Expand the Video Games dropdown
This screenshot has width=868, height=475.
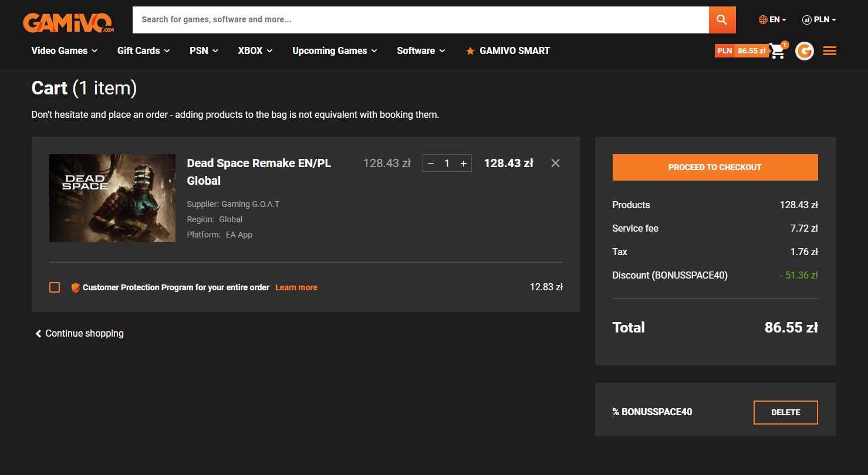coord(65,51)
